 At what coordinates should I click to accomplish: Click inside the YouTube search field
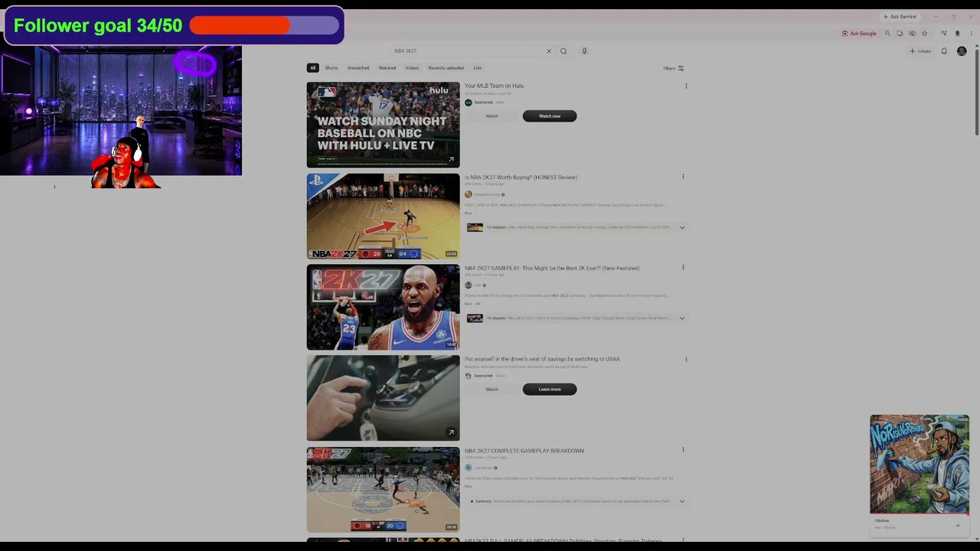click(x=467, y=51)
